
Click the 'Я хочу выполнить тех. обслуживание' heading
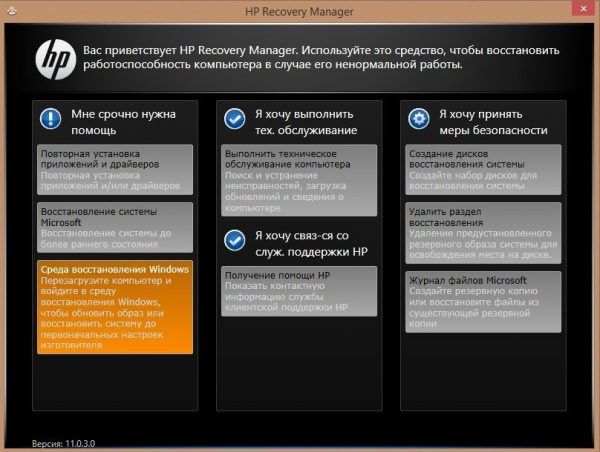(306, 122)
